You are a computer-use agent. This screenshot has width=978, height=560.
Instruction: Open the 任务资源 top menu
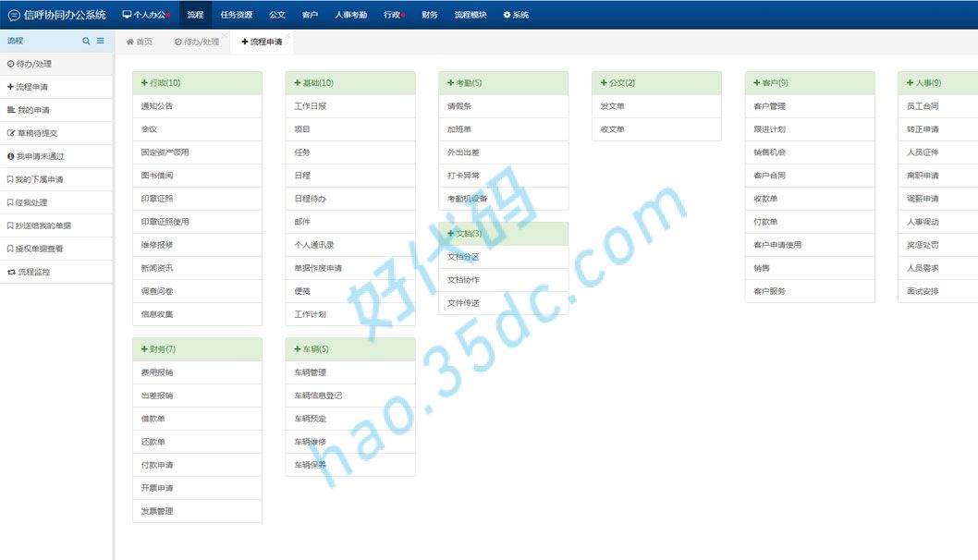[x=237, y=15]
